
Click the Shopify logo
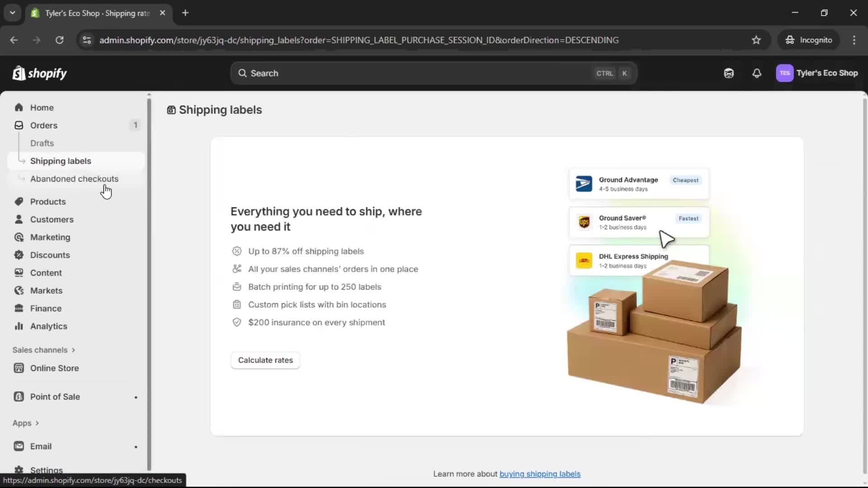click(x=39, y=73)
